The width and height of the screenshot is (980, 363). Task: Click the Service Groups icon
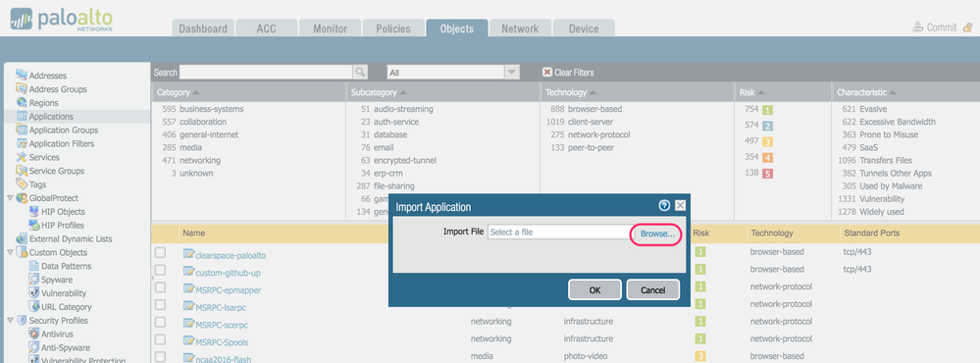pos(22,171)
